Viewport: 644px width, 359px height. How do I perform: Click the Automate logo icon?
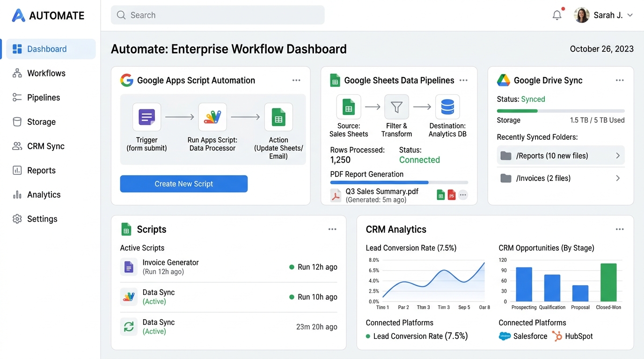coord(18,15)
